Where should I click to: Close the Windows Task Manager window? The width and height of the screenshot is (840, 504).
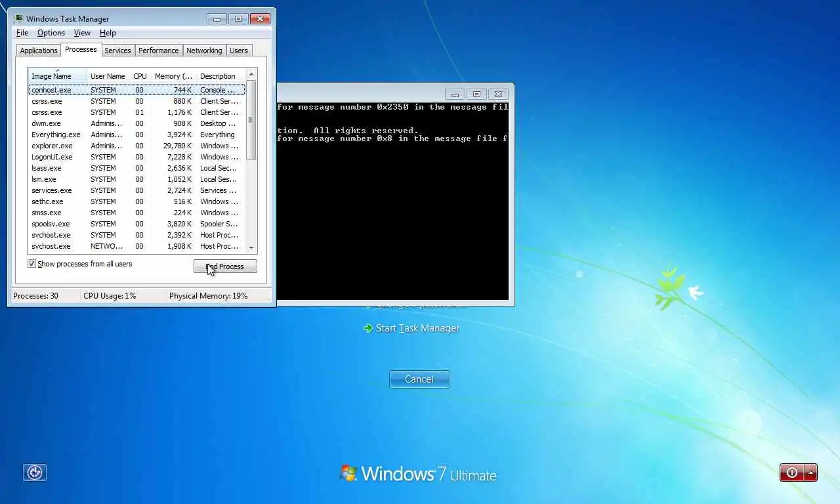[261, 19]
